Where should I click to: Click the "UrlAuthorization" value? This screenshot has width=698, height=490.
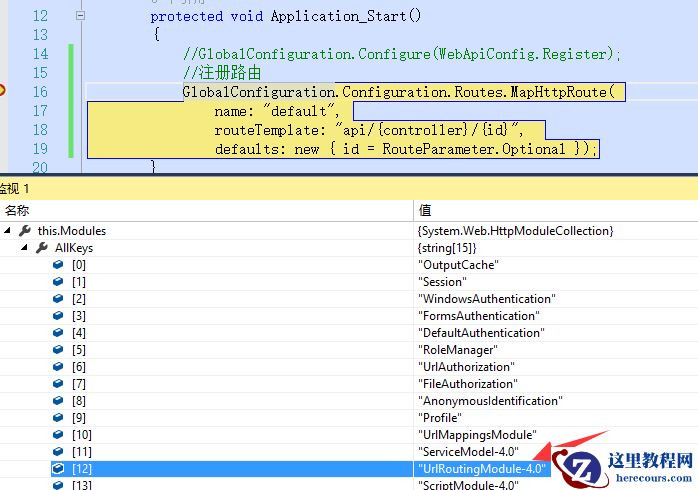466,367
